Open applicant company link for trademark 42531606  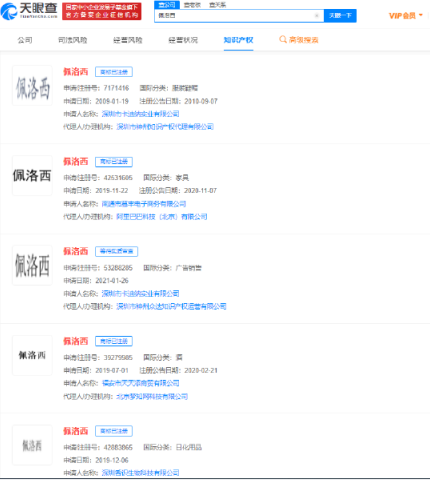(144, 204)
